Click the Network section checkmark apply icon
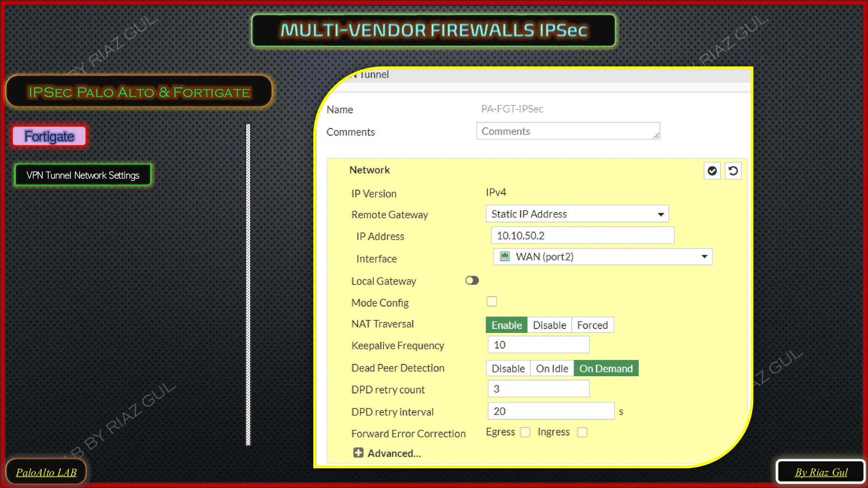This screenshot has height=488, width=868. click(x=712, y=171)
